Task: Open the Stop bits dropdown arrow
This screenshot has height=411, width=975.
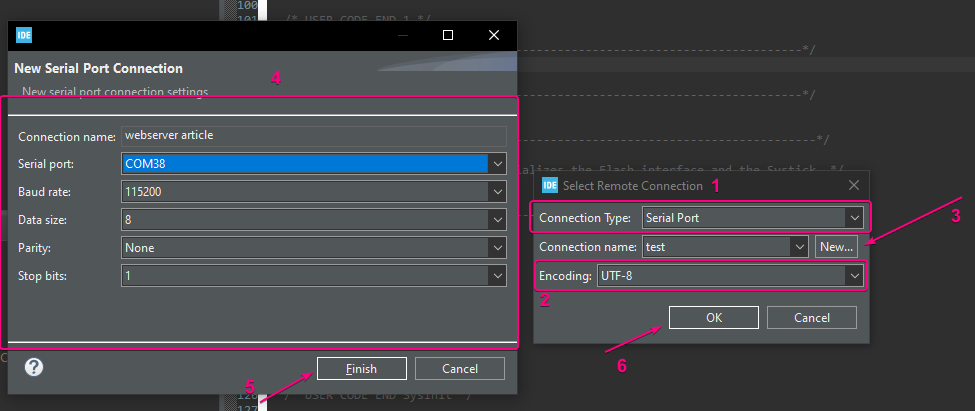Action: [x=497, y=275]
